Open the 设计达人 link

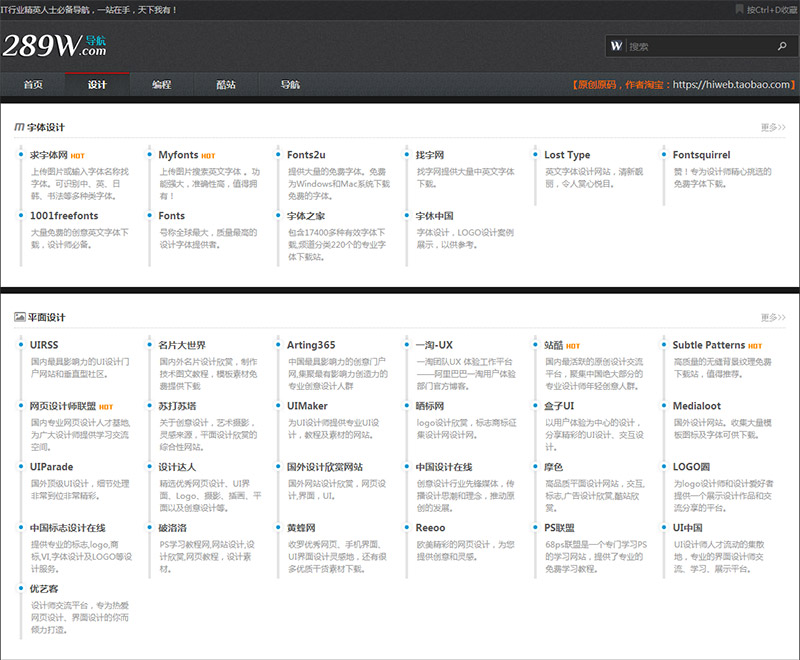[x=177, y=467]
